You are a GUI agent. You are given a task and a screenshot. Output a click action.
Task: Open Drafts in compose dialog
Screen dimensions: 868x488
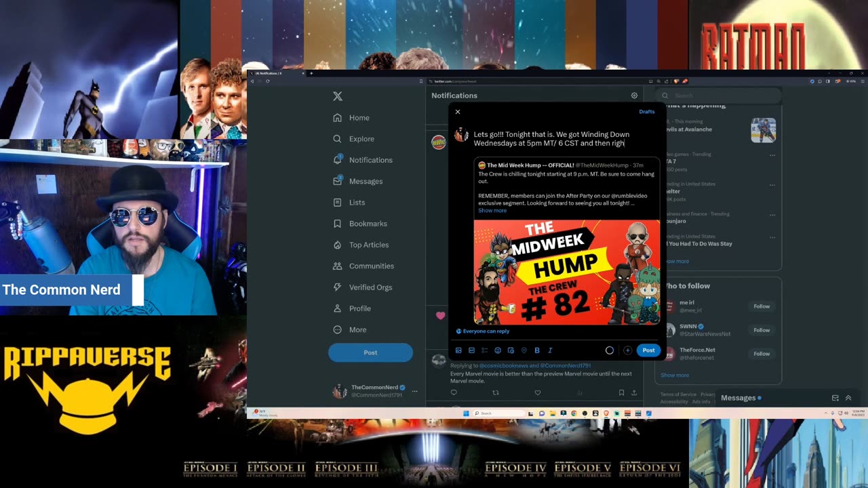[x=646, y=112]
